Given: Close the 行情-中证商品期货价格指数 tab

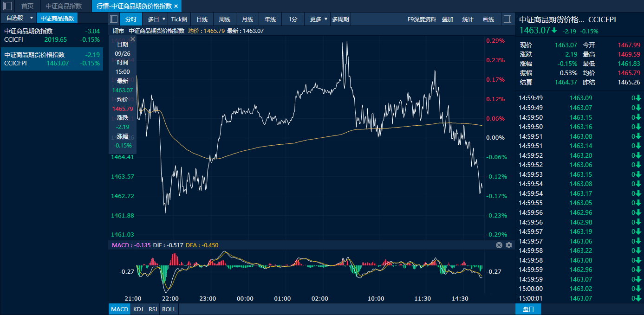Looking at the screenshot, I should (176, 6).
